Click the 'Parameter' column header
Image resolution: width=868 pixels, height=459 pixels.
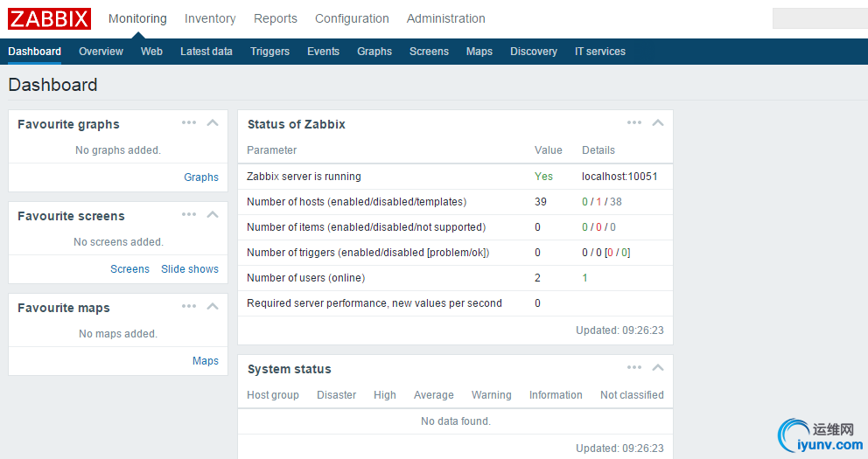272,150
